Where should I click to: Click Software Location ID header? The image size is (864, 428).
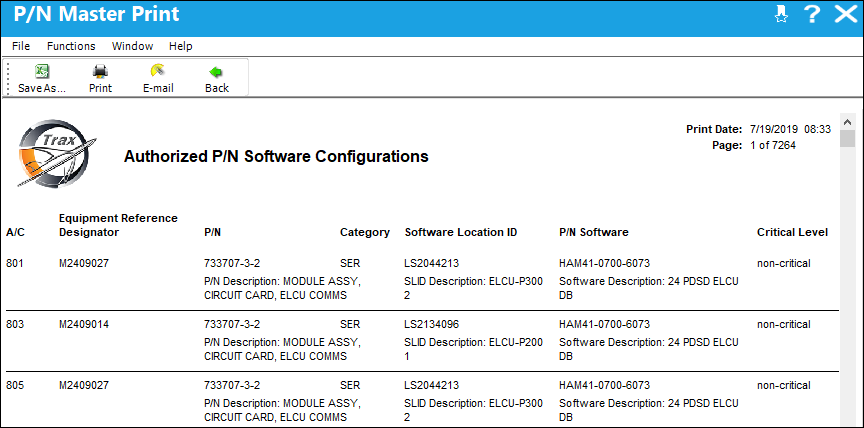[461, 232]
